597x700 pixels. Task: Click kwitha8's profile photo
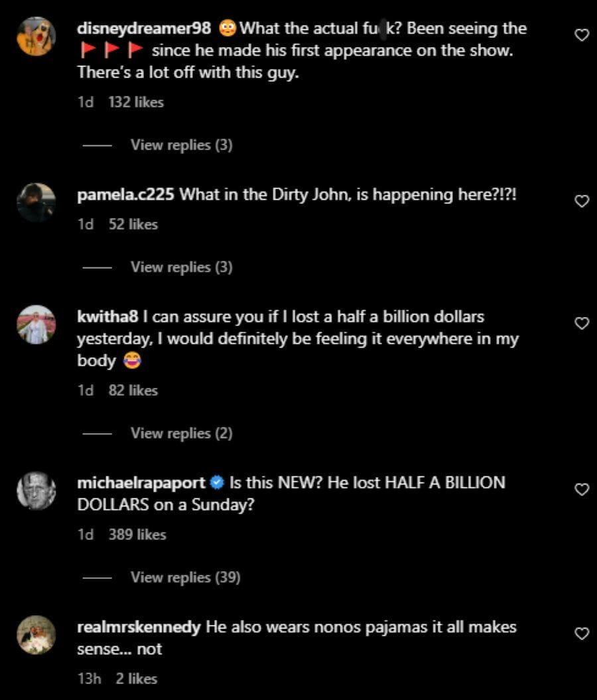click(36, 324)
